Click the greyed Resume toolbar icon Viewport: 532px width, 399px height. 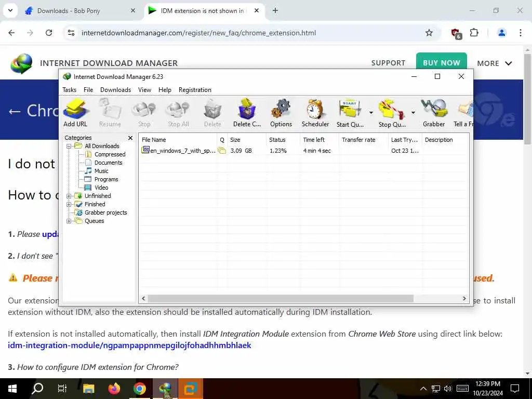click(x=110, y=113)
